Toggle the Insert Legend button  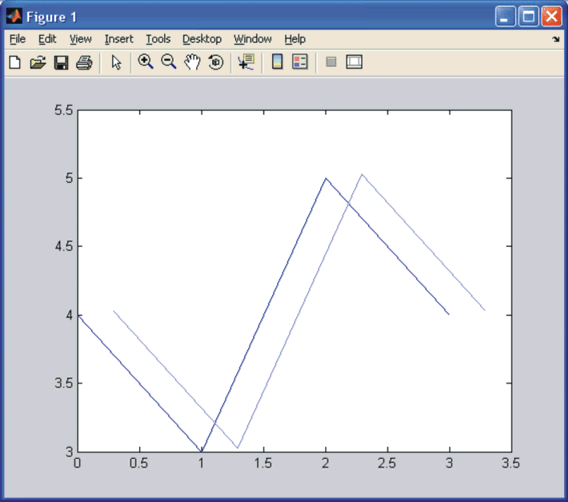click(x=300, y=62)
